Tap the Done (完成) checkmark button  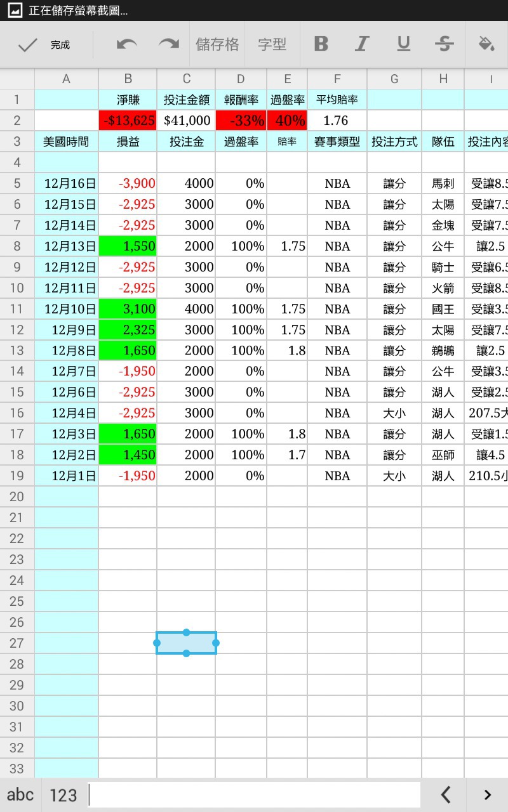(44, 45)
